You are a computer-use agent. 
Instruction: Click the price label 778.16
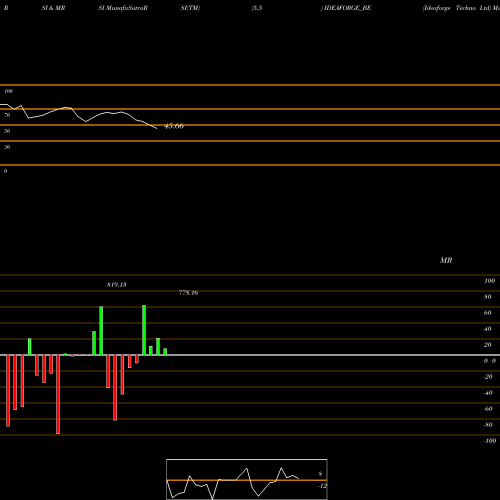point(188,293)
